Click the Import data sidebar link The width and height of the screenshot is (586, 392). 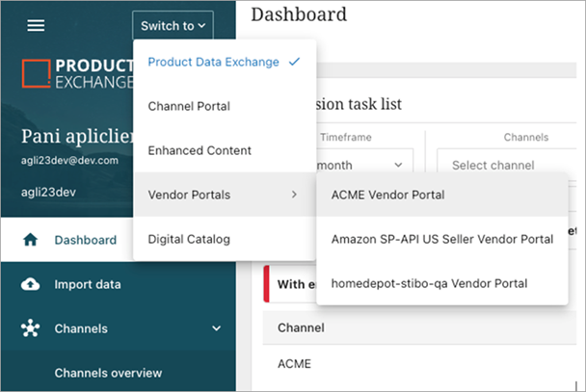[94, 284]
